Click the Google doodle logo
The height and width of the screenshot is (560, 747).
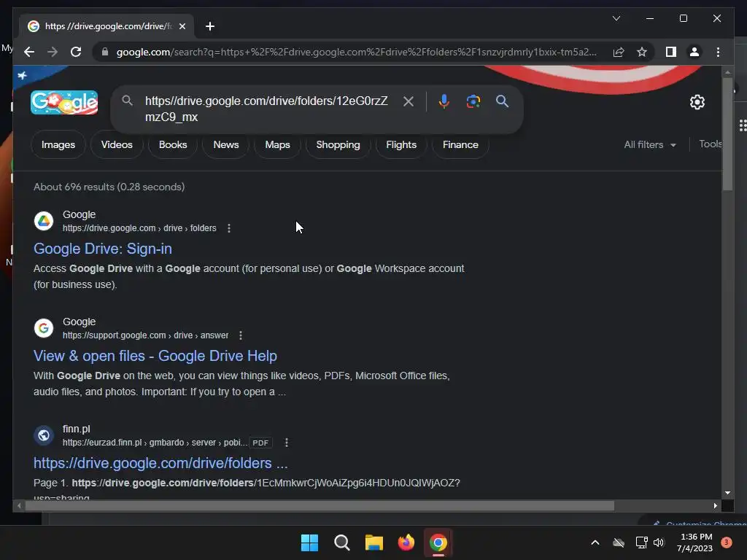pyautogui.click(x=64, y=102)
